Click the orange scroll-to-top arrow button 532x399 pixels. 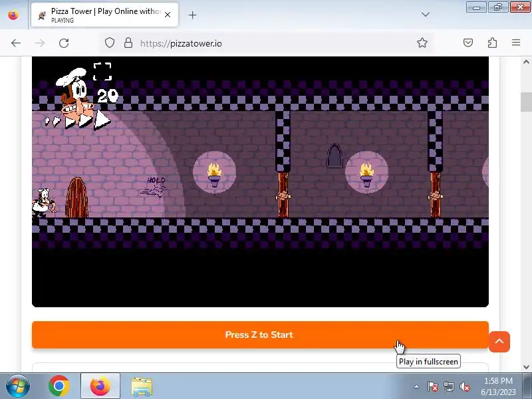coord(499,342)
